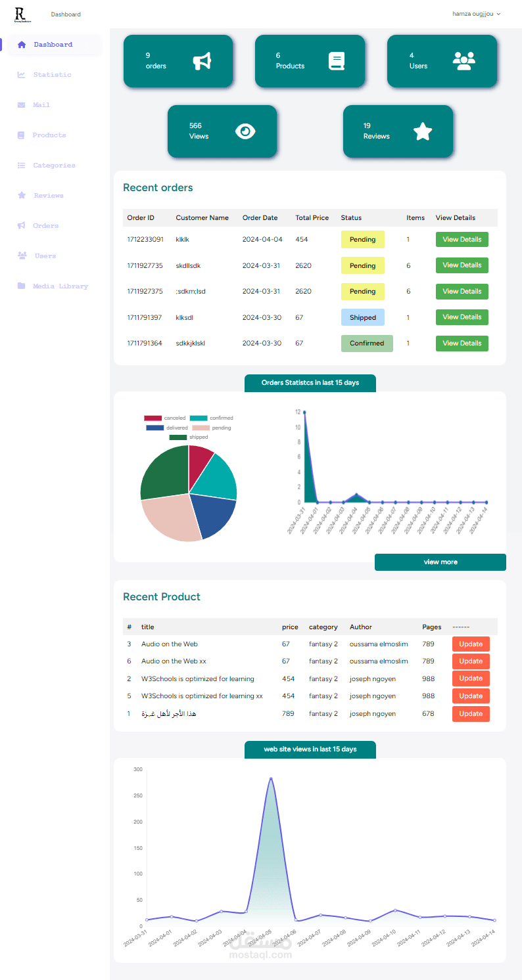The width and height of the screenshot is (522, 980).
Task: Toggle the pending legend swatch
Action: click(201, 428)
